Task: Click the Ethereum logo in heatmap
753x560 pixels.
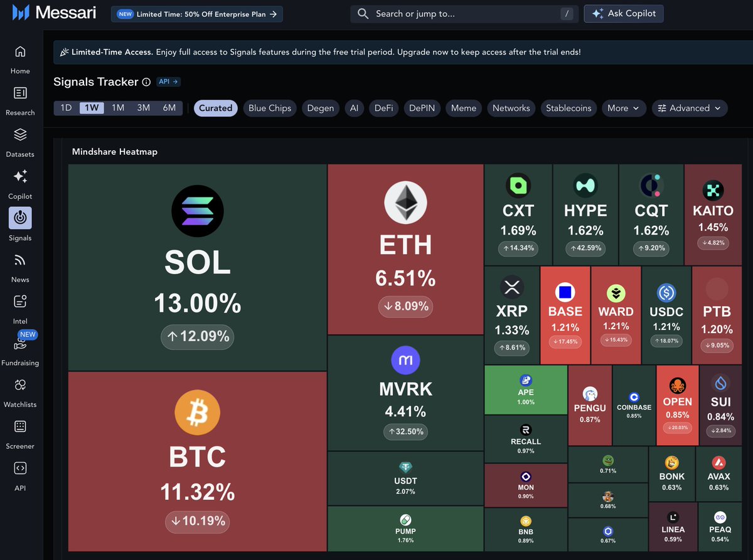Action: click(x=405, y=203)
